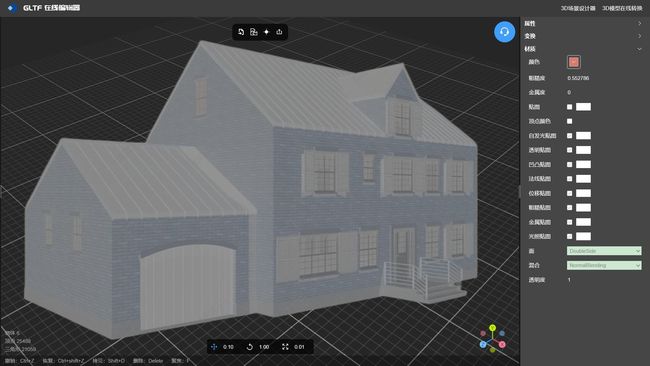The height and width of the screenshot is (366, 650).
Task: Collapse the 材质 section
Action: (x=583, y=49)
